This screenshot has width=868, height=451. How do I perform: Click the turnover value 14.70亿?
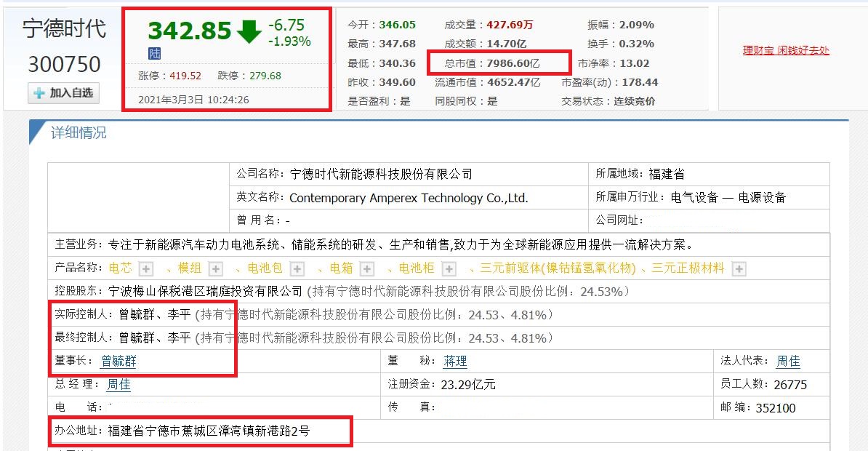tap(507, 44)
